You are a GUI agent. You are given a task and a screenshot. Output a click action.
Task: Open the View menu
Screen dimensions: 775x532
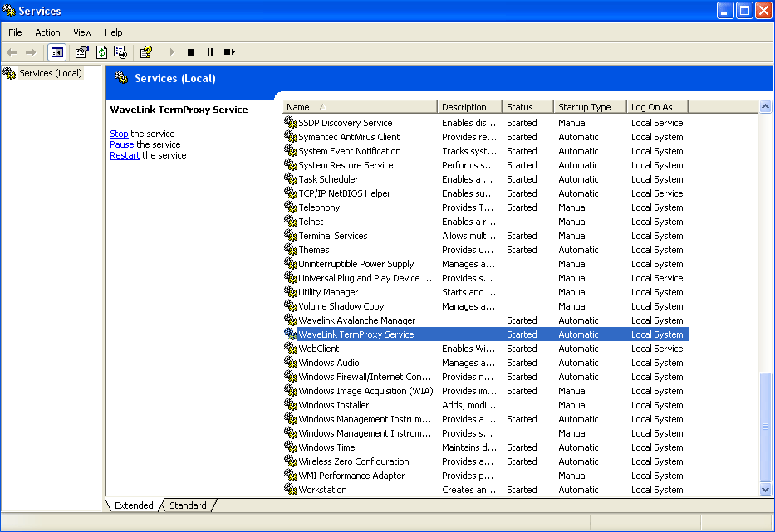(81, 32)
